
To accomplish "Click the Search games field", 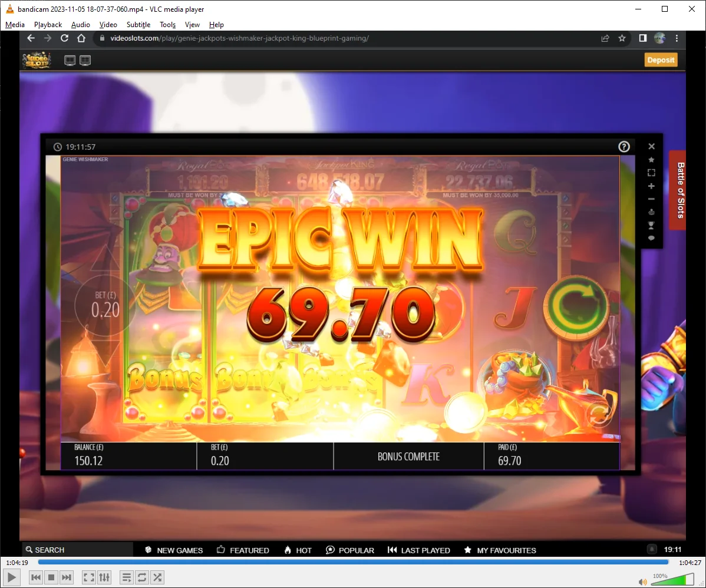I will [x=77, y=550].
